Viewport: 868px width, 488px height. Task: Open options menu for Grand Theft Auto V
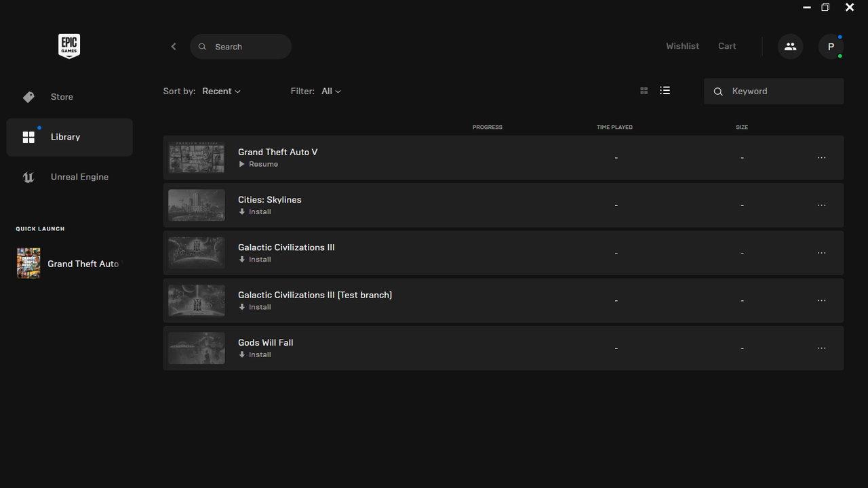pyautogui.click(x=821, y=157)
